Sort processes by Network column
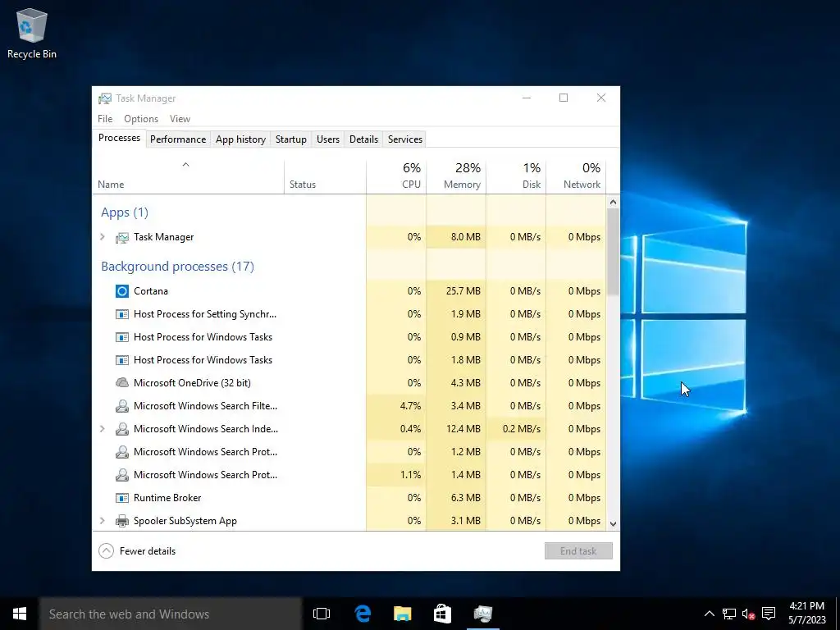The width and height of the screenshot is (840, 630). [x=576, y=177]
